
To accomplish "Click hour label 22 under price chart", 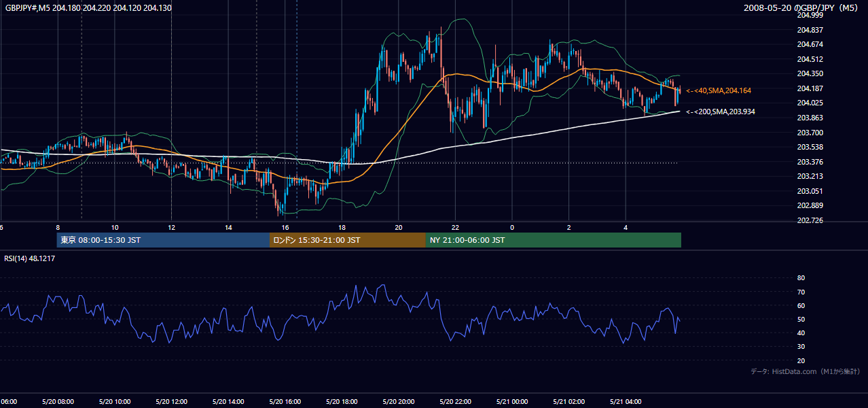I will 455,227.
